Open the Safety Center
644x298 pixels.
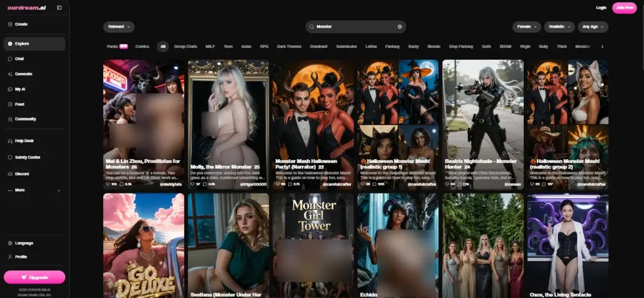point(35,157)
